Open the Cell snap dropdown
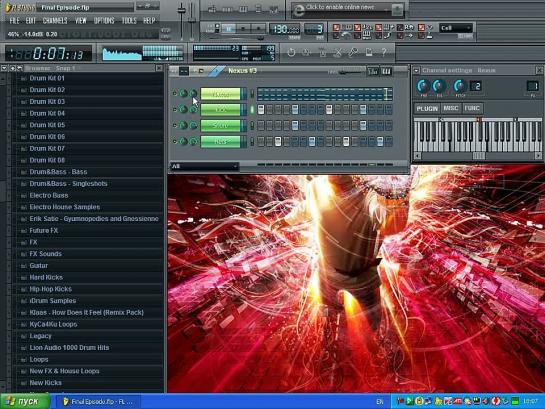This screenshot has width=545, height=409. click(x=456, y=28)
